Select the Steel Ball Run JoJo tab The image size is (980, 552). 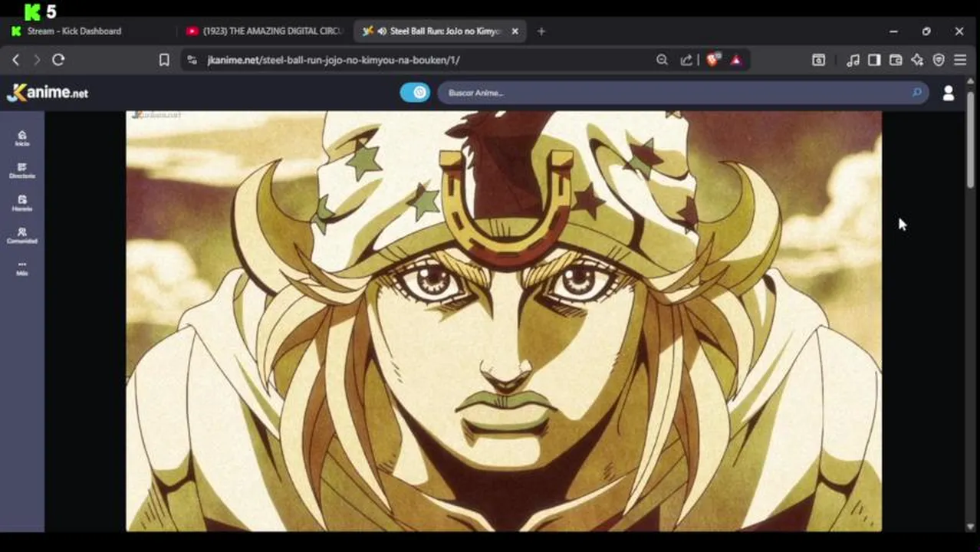click(x=441, y=31)
